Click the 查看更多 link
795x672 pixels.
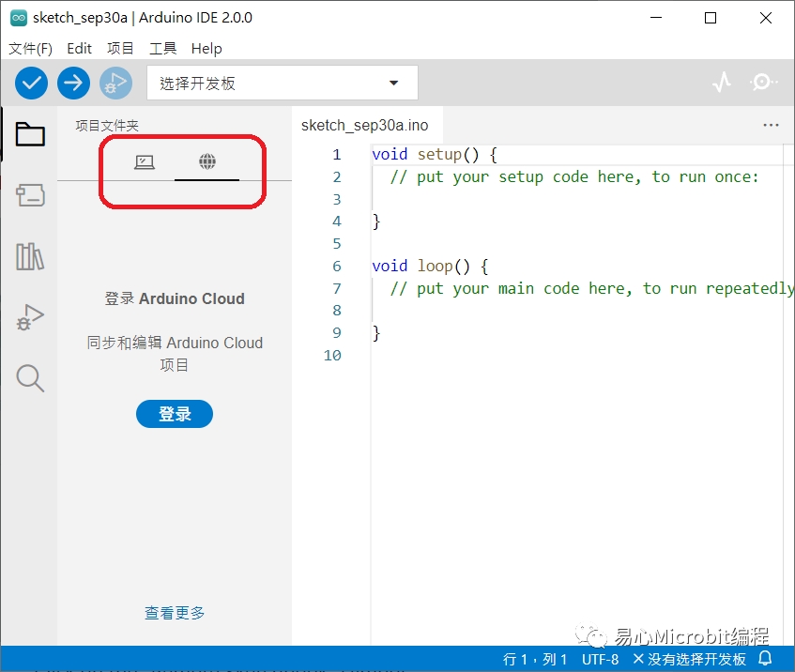(175, 613)
